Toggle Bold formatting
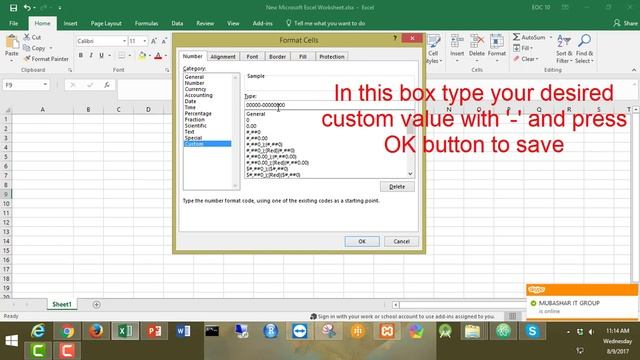The width and height of the screenshot is (640, 360). pos(81,56)
